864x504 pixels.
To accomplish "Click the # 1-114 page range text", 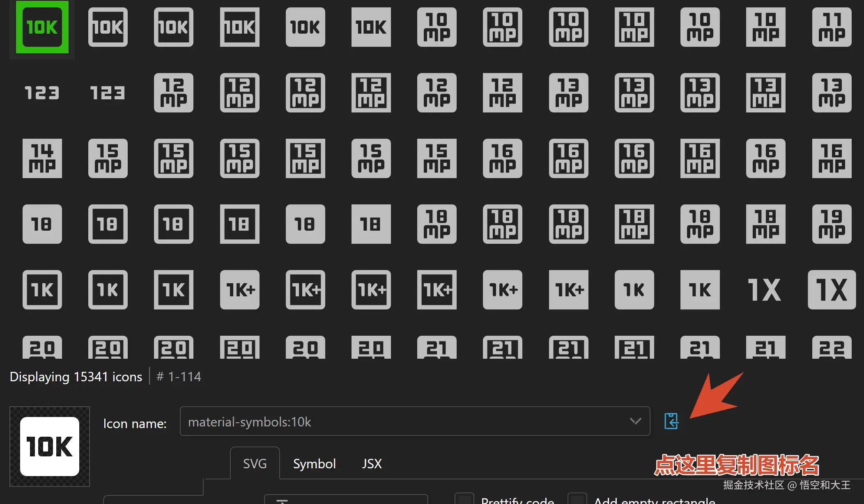I will tap(179, 377).
